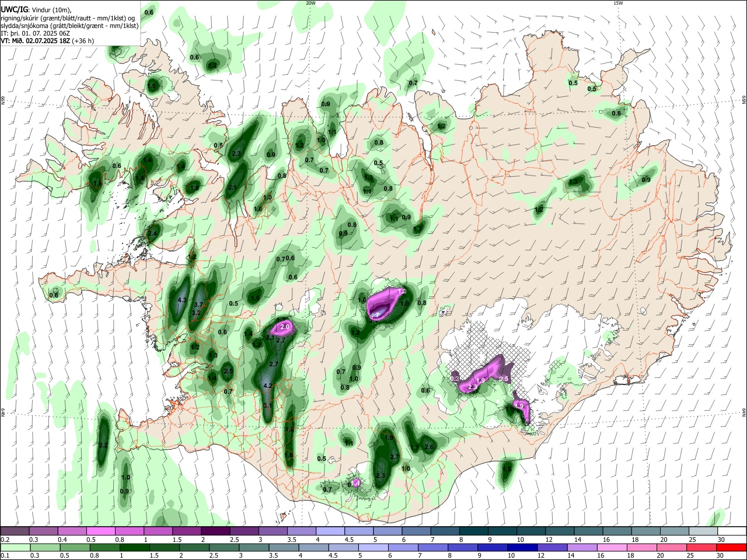Click the white 0.3 value on the purple glacier patch
Viewport: 747px width, 560px height.
point(456,379)
